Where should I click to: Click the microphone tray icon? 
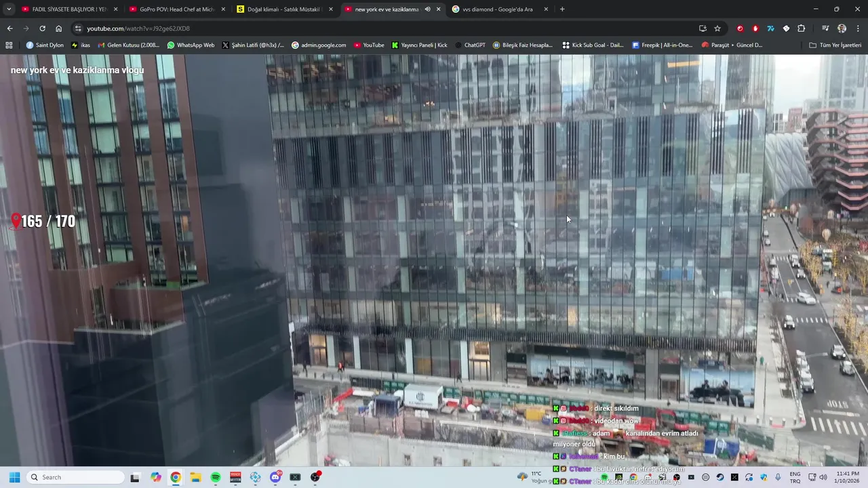click(778, 477)
